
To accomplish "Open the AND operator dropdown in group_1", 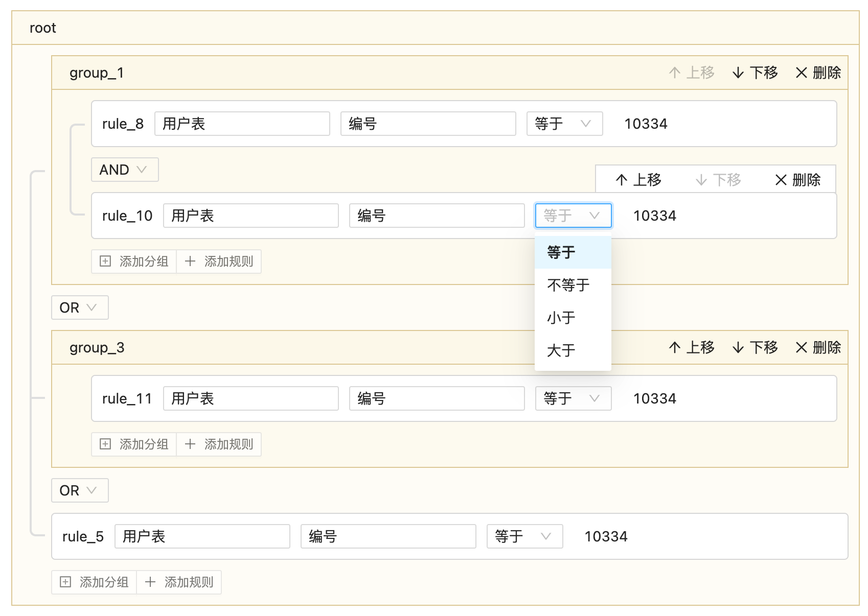I will coord(125,170).
